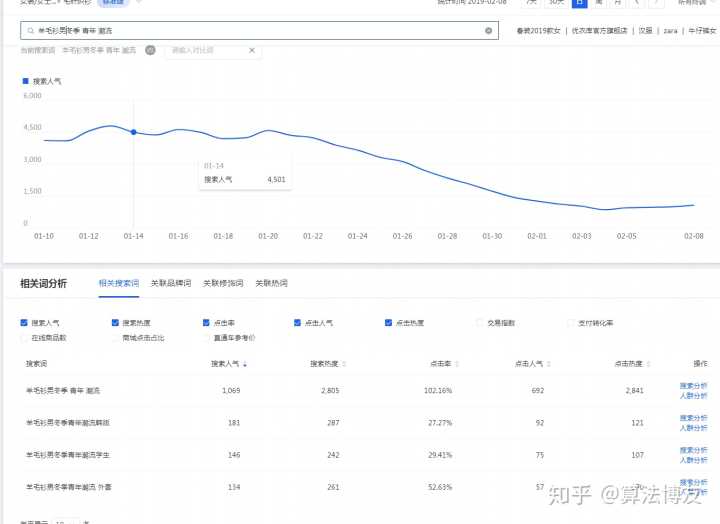Remove the comparison word with its X icon
The width and height of the screenshot is (720, 524).
coord(252,50)
